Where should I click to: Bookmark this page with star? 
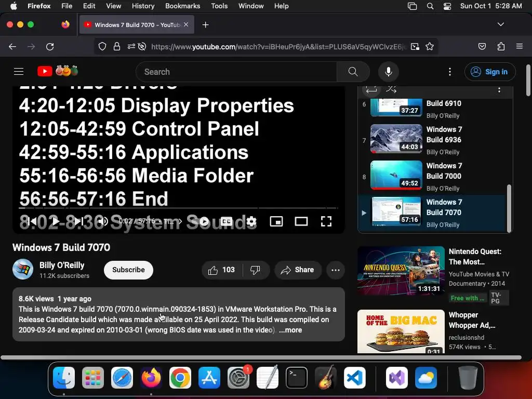tap(430, 46)
